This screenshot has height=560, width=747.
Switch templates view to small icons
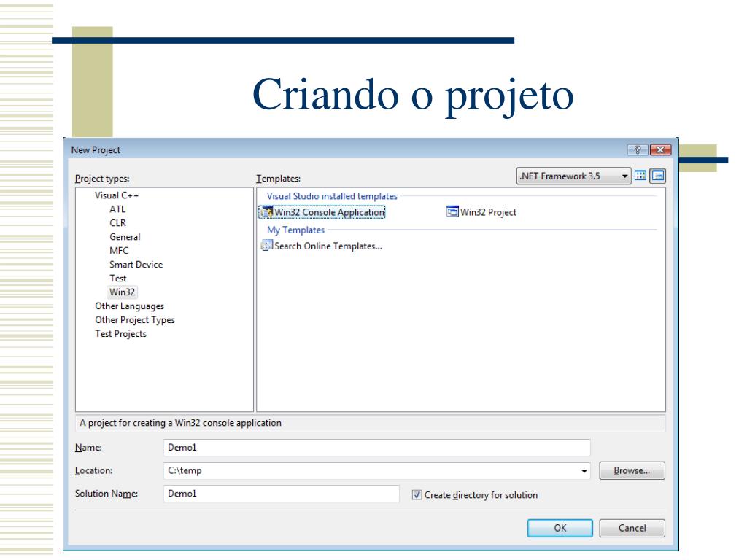tap(659, 176)
